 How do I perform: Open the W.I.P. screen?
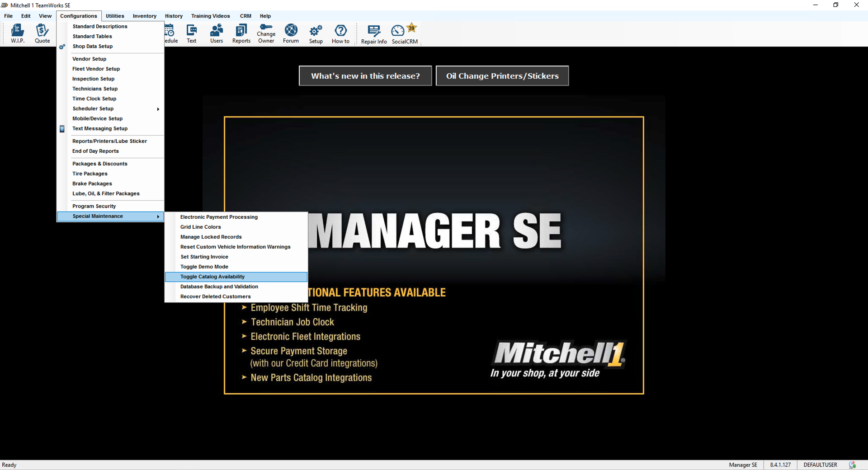click(x=18, y=33)
